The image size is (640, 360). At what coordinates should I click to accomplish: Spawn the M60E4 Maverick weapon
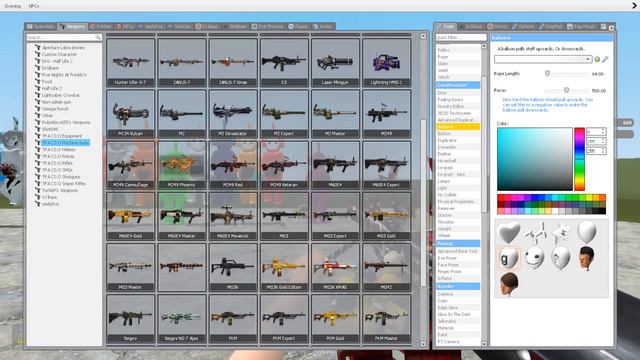click(233, 216)
